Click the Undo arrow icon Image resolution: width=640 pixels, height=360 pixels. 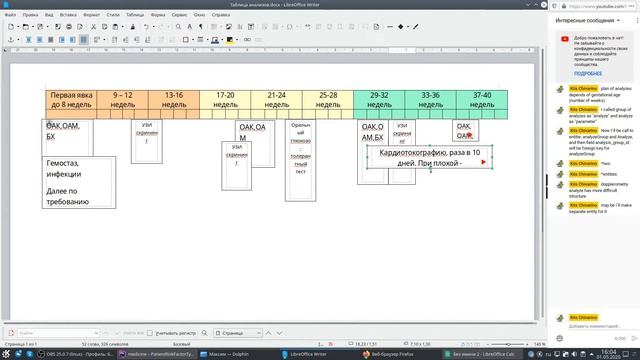coord(146,27)
